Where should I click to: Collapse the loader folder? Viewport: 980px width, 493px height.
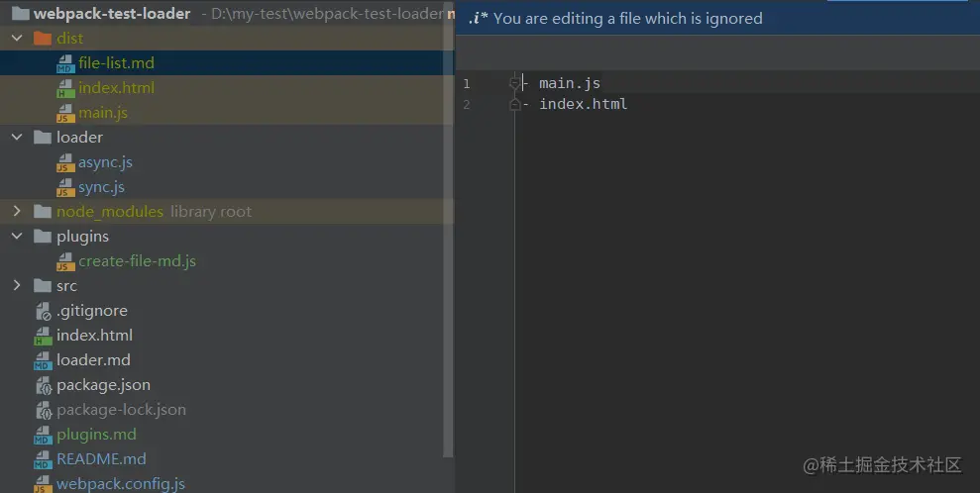coord(17,138)
